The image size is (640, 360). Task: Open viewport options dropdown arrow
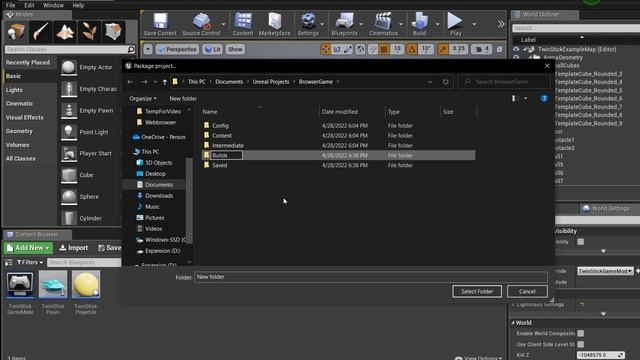click(148, 49)
